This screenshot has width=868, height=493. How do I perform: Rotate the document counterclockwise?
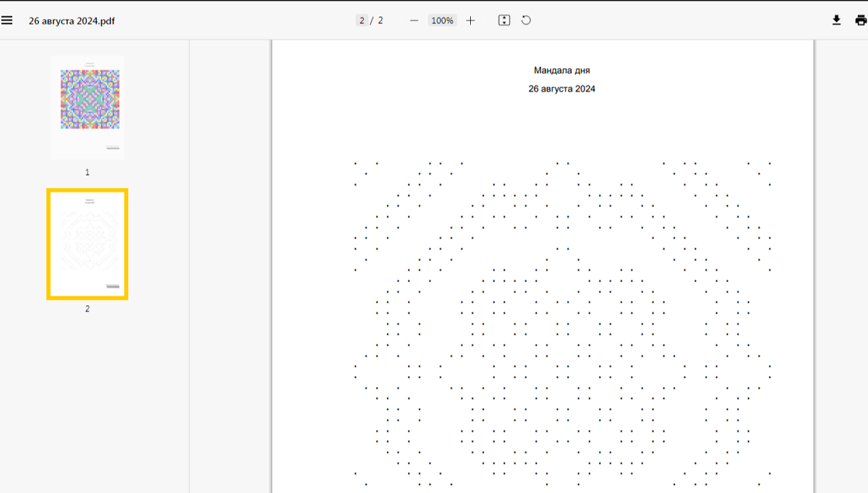(526, 20)
